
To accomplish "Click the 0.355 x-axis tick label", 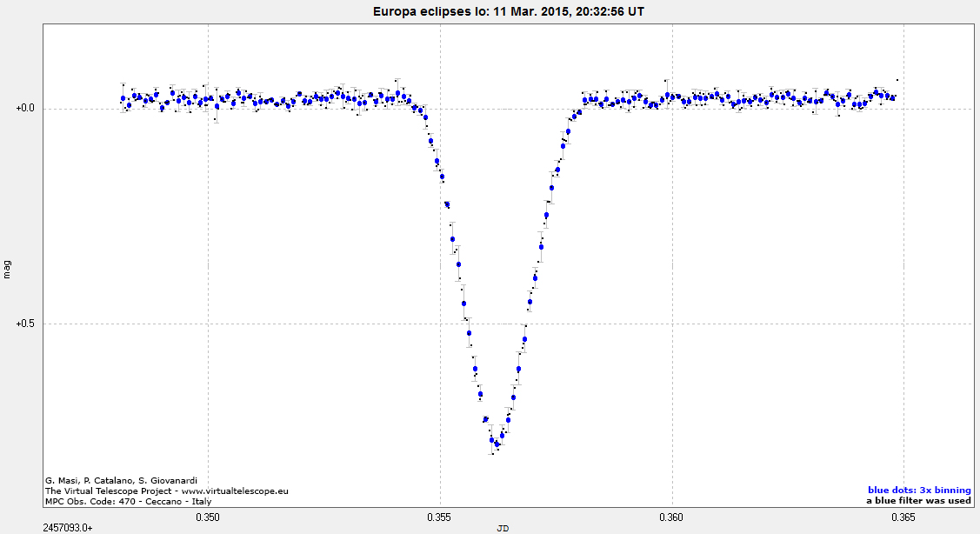I will (440, 517).
